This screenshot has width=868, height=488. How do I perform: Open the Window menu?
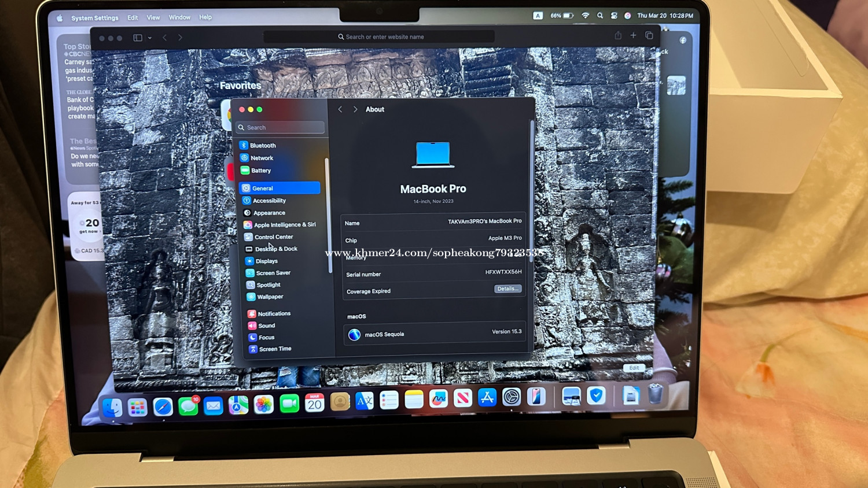pyautogui.click(x=179, y=17)
